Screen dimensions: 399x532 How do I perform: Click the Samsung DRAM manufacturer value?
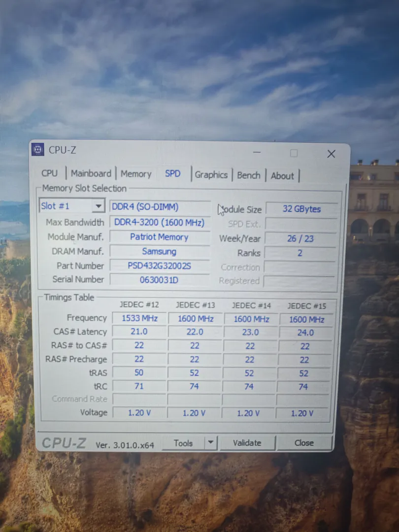coord(160,251)
